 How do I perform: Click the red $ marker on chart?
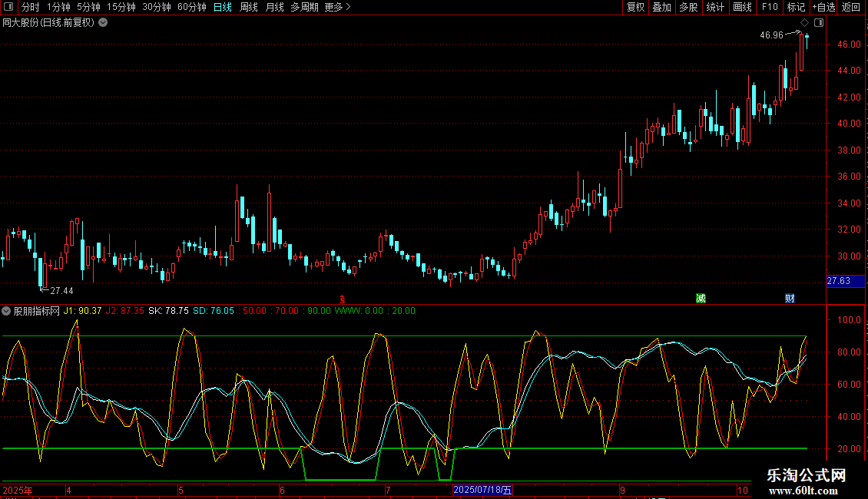[x=343, y=298]
